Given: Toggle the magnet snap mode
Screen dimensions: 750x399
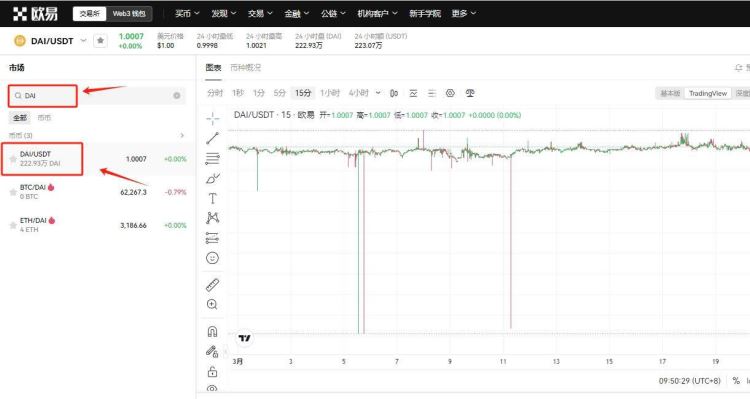Looking at the screenshot, I should coord(212,331).
